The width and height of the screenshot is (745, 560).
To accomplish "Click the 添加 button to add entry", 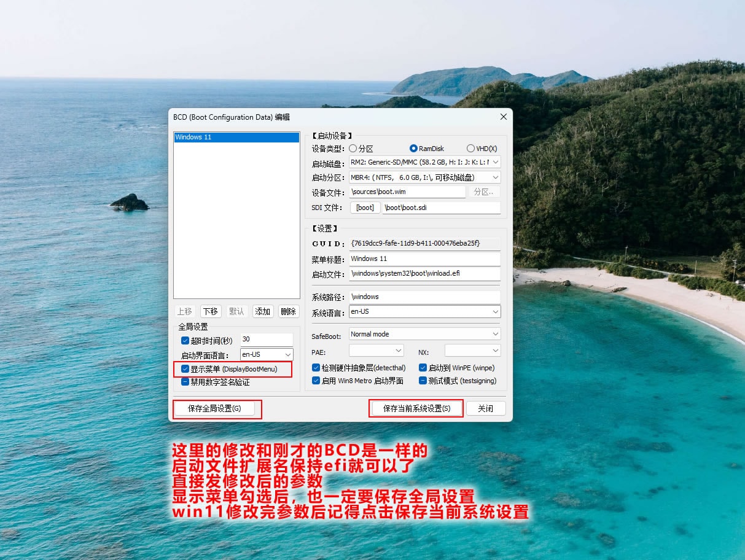I will click(x=263, y=311).
